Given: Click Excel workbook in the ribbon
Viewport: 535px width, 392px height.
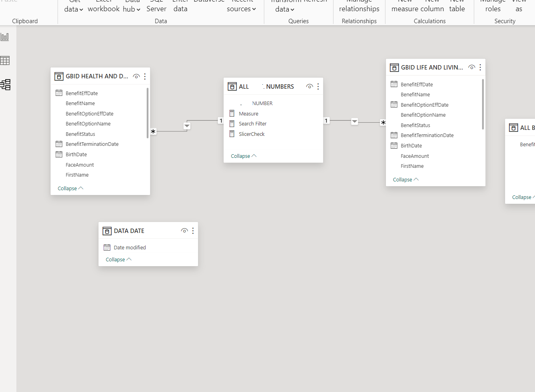Looking at the screenshot, I should point(104,6).
